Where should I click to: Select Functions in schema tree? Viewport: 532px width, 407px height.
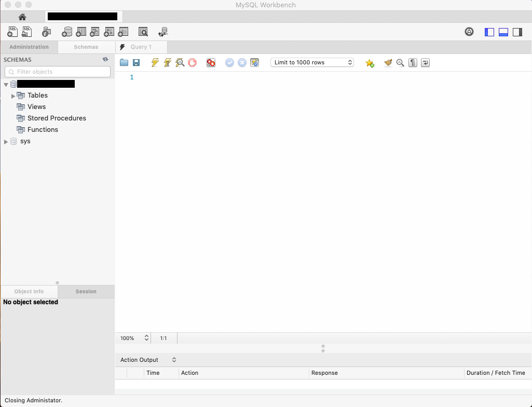click(43, 129)
